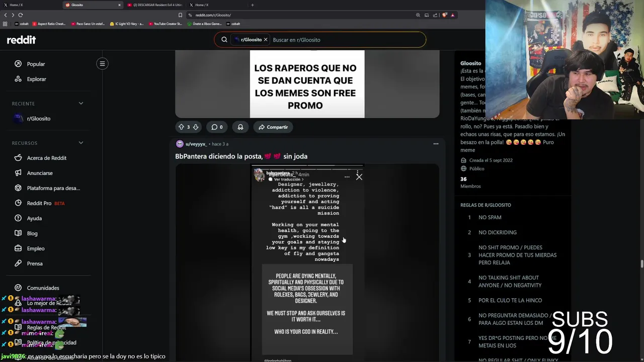Click Ver traducción on the story

coord(287,179)
